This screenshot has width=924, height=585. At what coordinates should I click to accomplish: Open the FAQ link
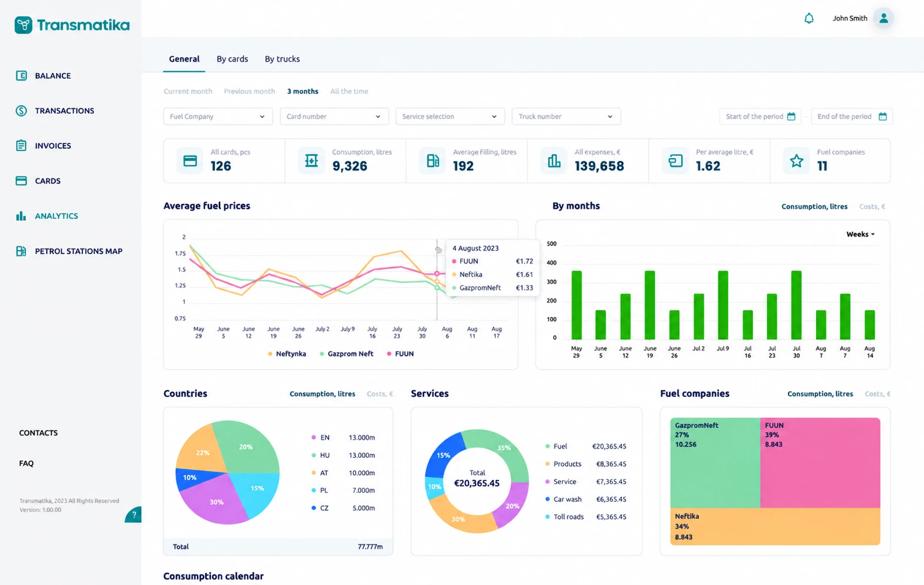[26, 463]
